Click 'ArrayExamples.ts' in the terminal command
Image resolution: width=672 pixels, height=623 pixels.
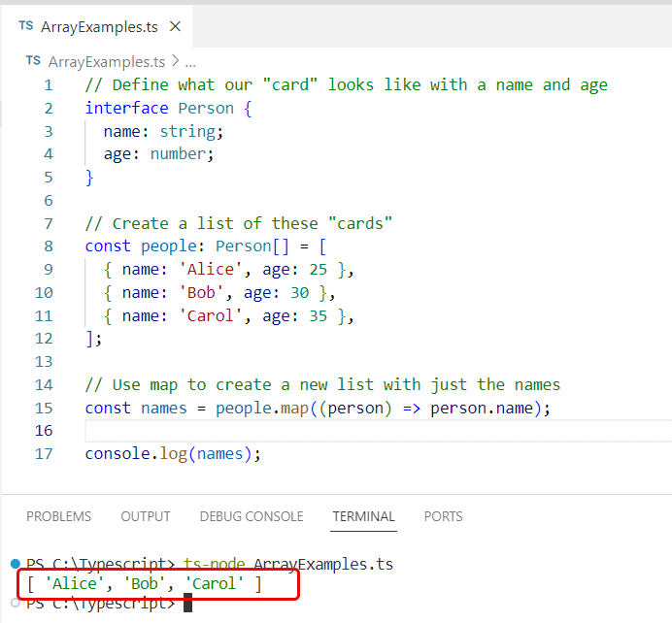coord(323,565)
